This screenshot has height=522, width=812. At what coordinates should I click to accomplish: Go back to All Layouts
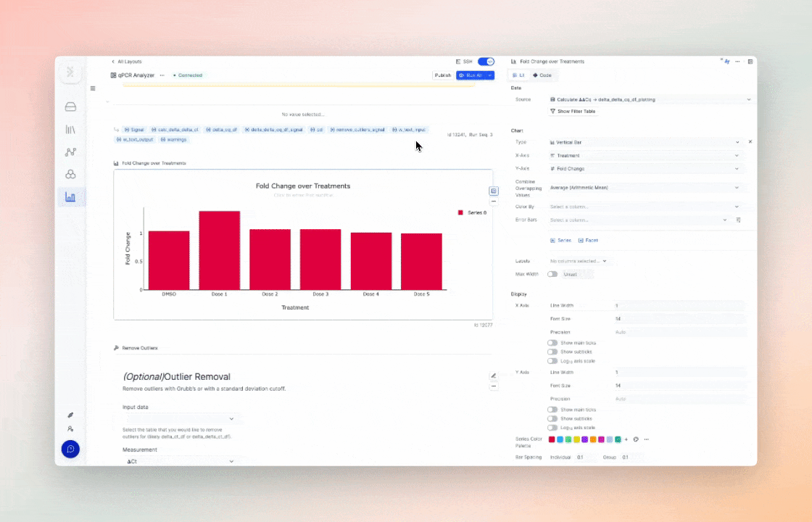point(127,62)
